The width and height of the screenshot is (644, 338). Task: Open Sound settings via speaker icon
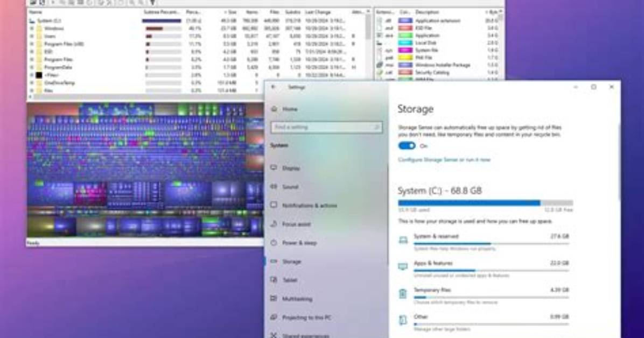[x=274, y=186]
